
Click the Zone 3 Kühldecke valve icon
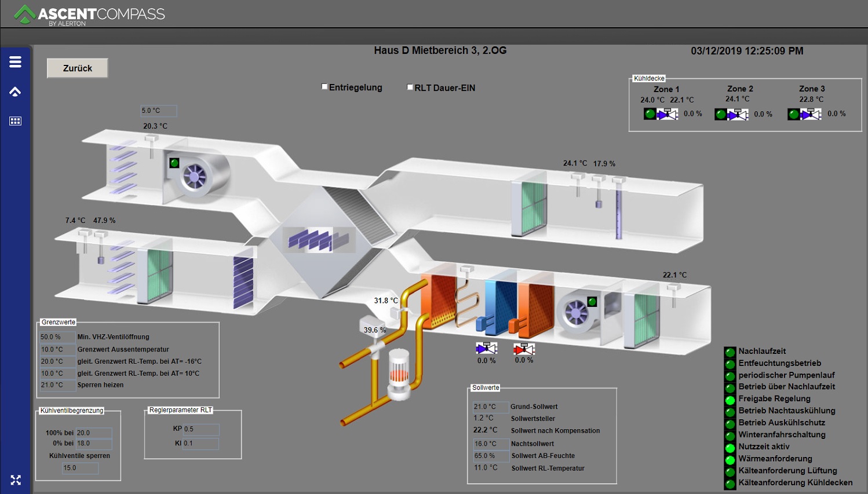tap(811, 114)
